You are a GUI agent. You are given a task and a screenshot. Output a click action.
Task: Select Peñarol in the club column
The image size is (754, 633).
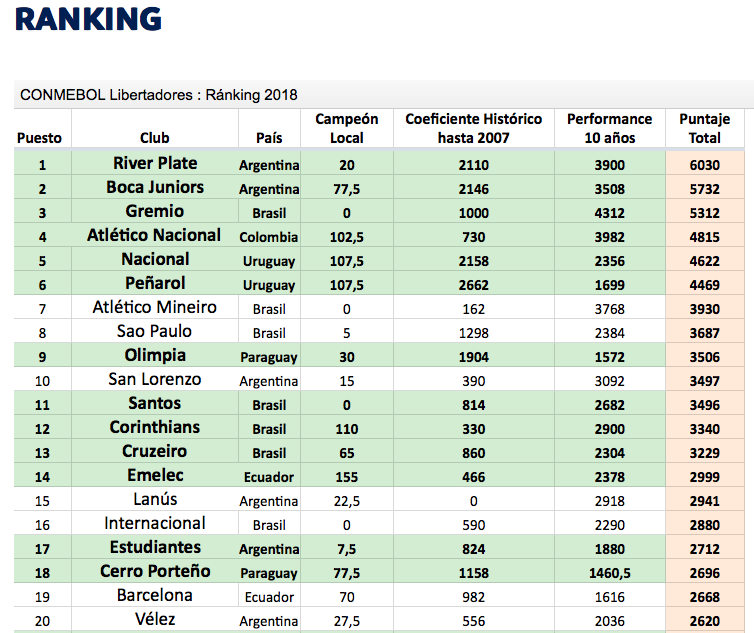coord(155,283)
